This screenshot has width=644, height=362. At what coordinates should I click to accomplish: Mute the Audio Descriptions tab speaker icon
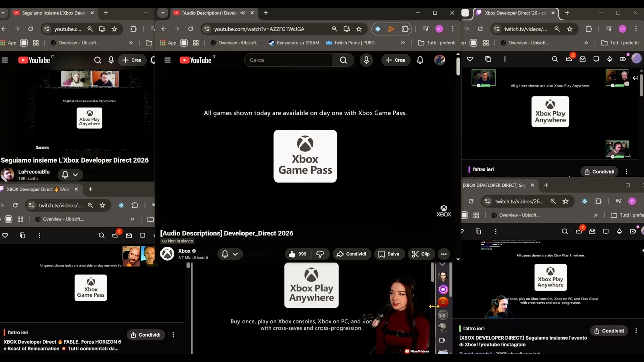pos(243,13)
